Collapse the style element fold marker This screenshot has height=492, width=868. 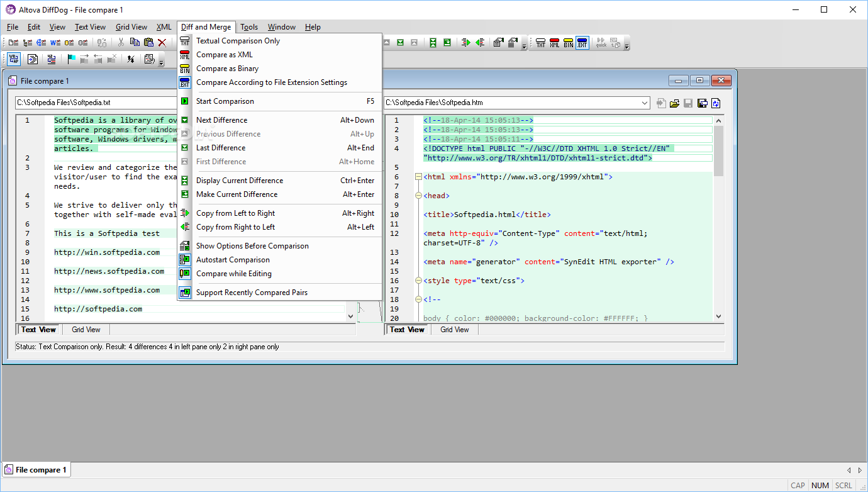[x=418, y=281]
